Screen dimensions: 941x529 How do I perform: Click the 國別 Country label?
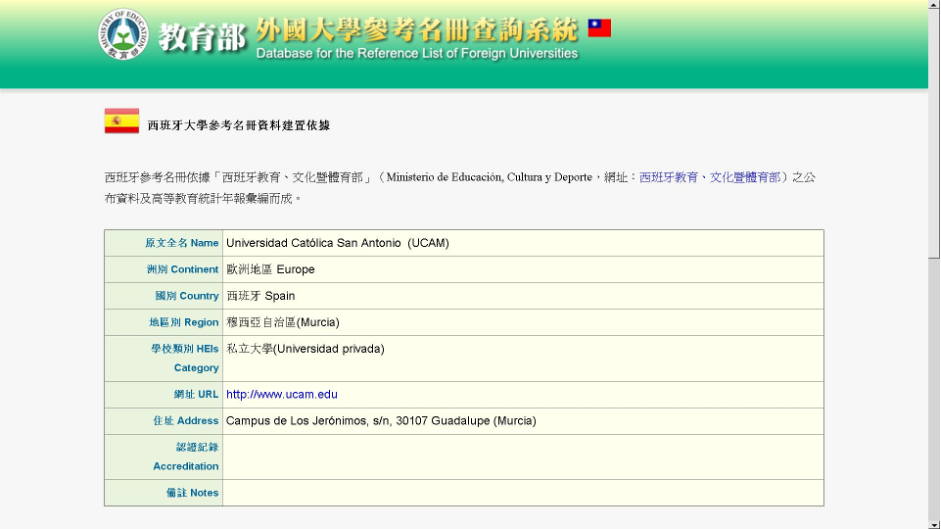tap(187, 296)
